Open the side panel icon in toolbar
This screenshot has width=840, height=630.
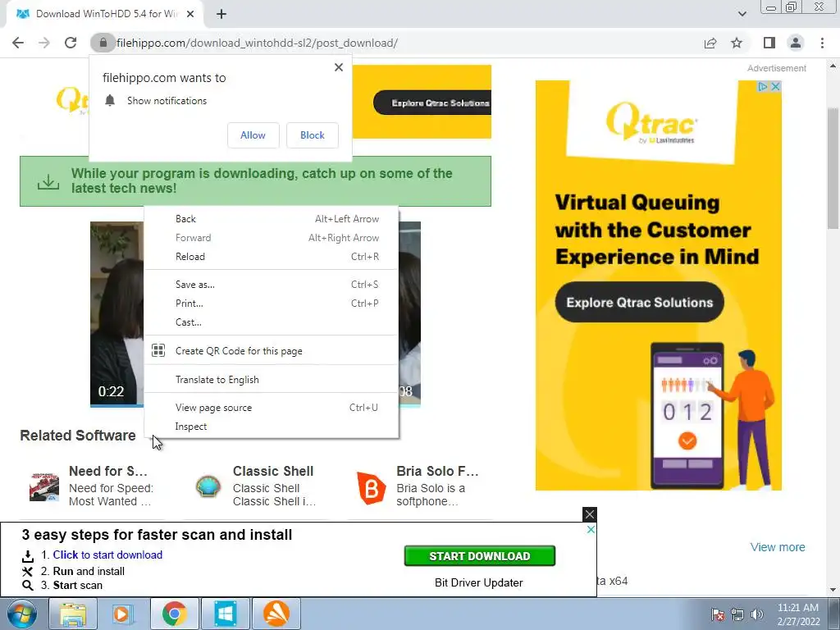(x=769, y=43)
